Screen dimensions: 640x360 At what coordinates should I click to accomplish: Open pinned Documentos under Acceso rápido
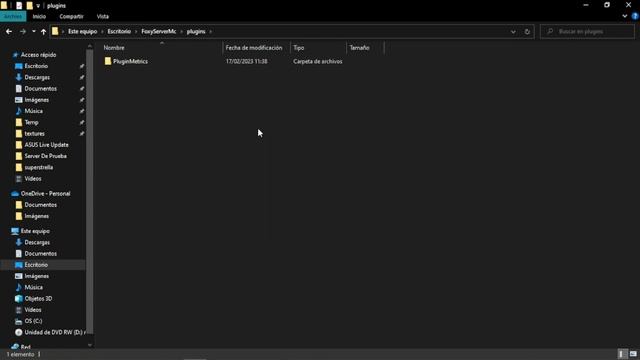(40, 89)
